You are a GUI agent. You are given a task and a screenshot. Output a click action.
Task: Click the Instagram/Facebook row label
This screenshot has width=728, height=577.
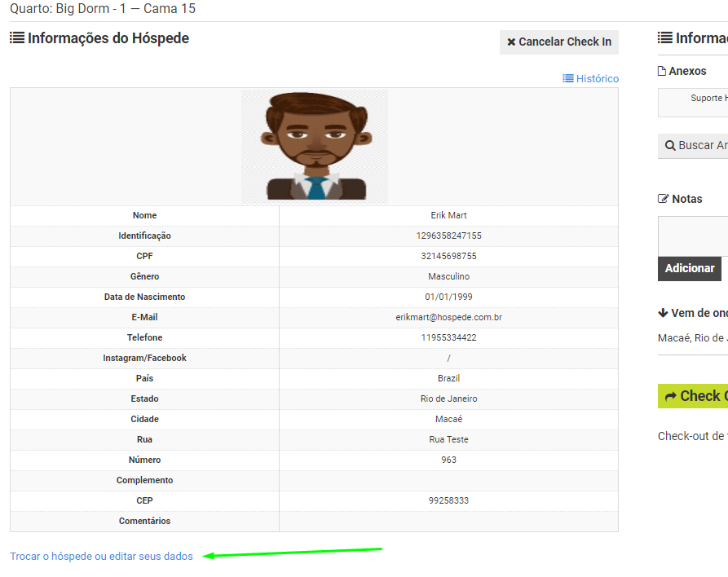(144, 358)
